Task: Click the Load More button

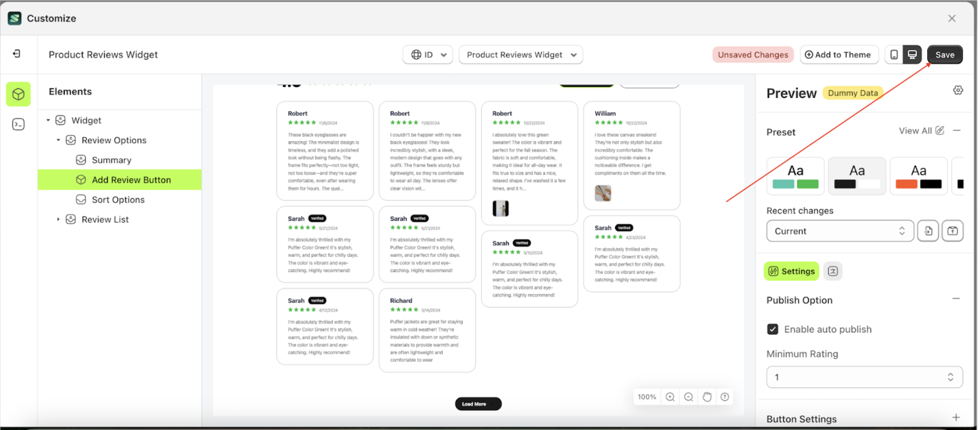Action: point(478,404)
